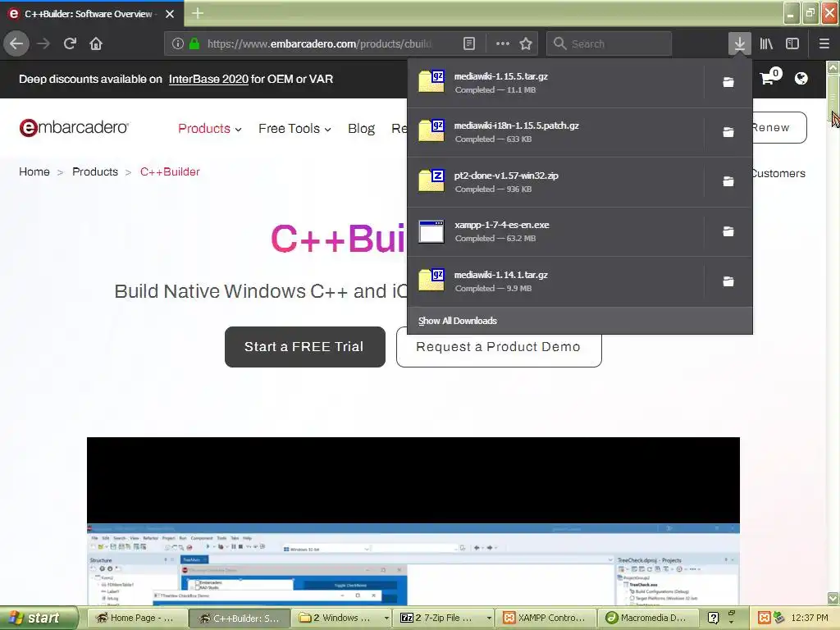Go back with the browser Back arrow
The width and height of the screenshot is (840, 630).
[x=16, y=43]
